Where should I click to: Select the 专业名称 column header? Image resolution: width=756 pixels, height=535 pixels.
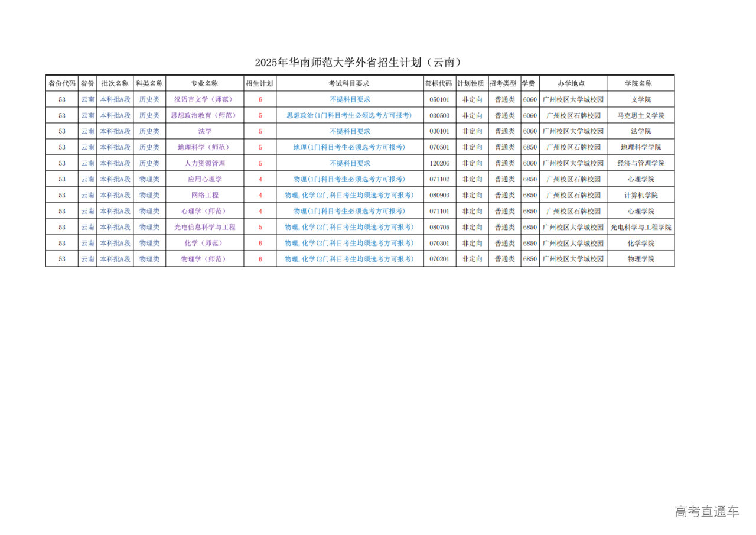point(204,83)
